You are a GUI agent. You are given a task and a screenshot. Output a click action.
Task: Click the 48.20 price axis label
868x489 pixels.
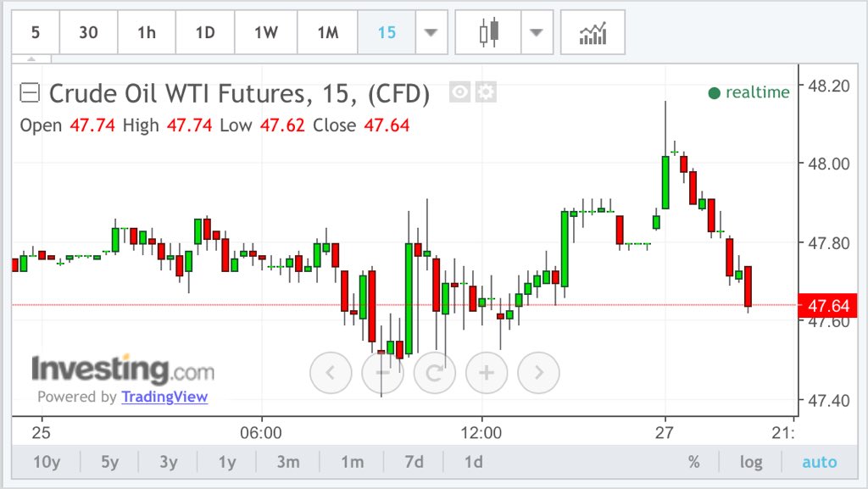click(829, 86)
